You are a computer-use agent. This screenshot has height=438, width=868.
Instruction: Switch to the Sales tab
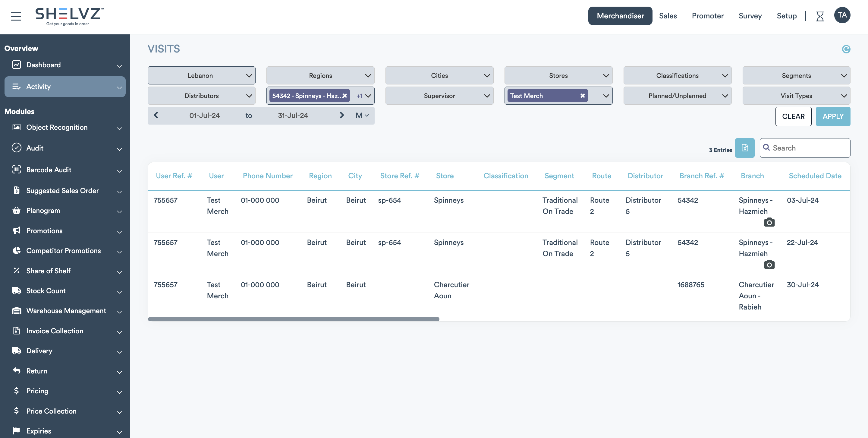[668, 16]
